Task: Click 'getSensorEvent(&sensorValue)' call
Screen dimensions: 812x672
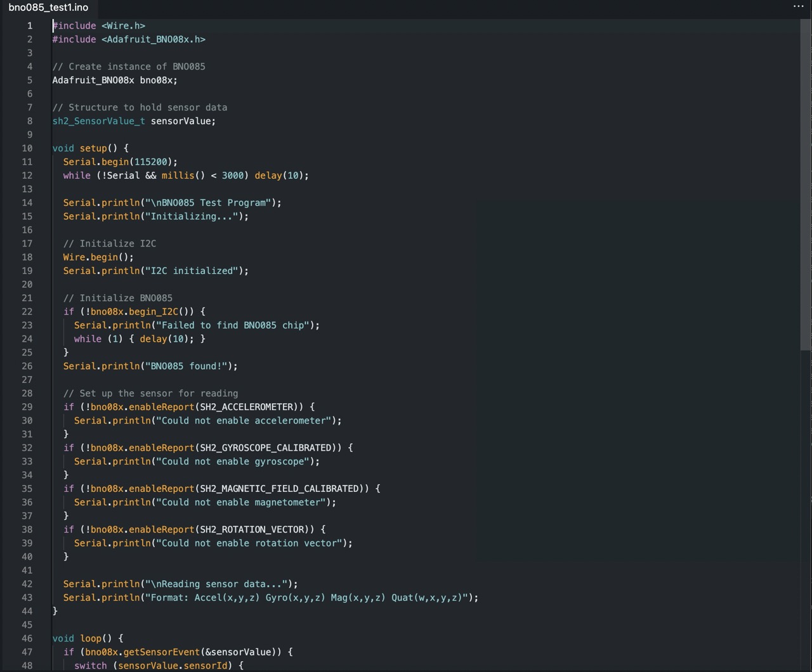Action: click(x=200, y=652)
